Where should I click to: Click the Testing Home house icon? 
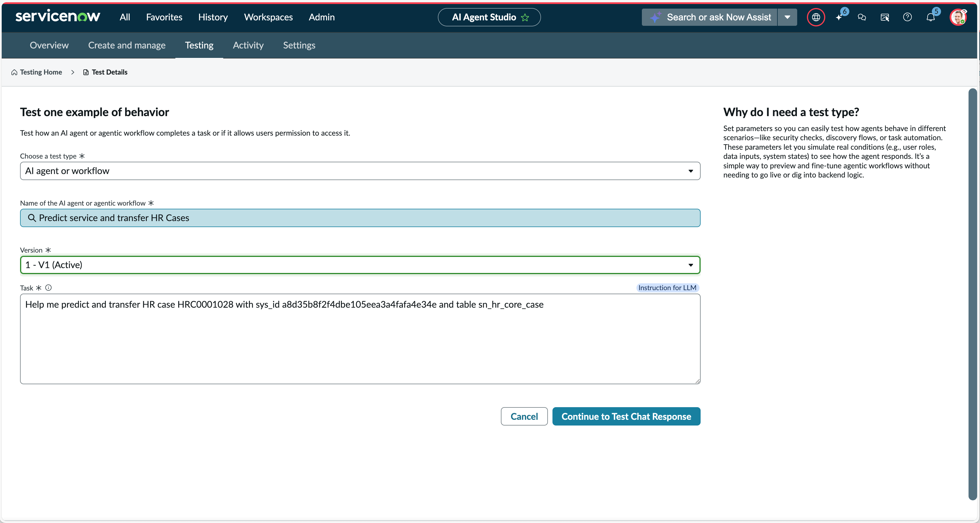pyautogui.click(x=14, y=72)
